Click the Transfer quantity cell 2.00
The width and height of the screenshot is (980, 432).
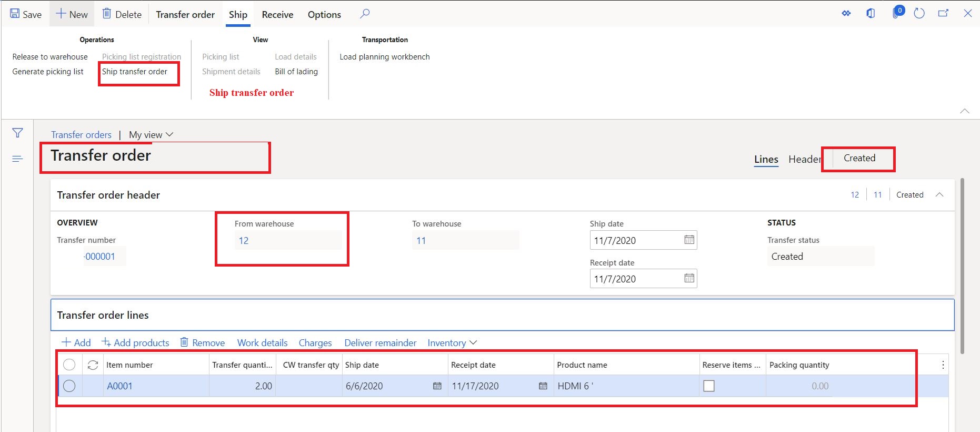[242, 386]
